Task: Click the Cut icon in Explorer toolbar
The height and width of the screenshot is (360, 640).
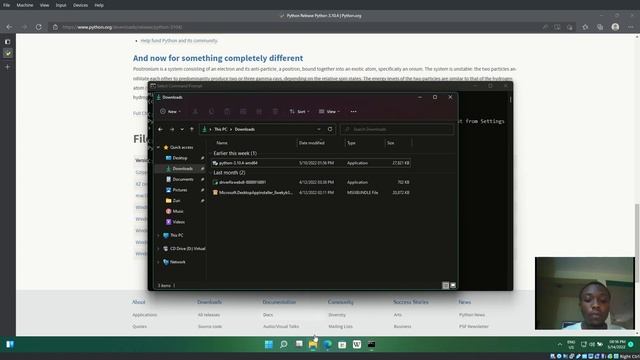Action: coord(195,111)
